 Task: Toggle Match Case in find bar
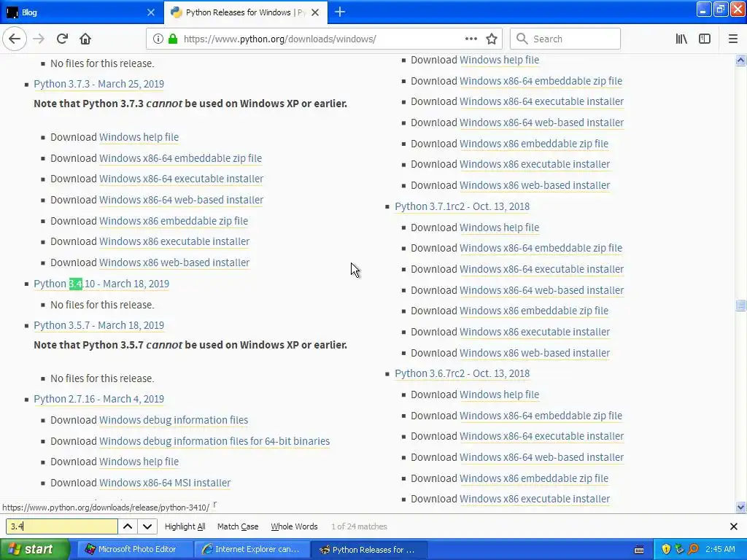(238, 526)
